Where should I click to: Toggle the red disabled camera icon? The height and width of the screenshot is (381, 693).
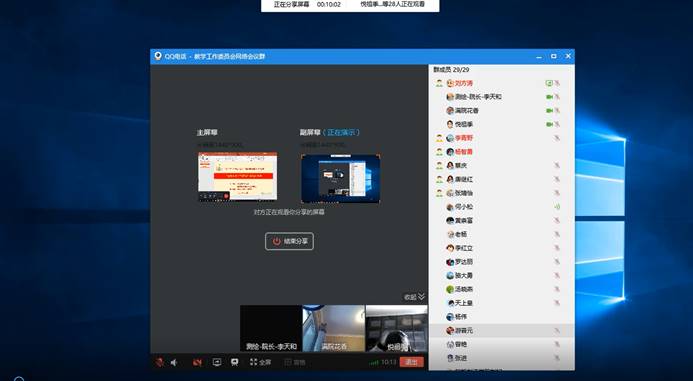coord(197,362)
